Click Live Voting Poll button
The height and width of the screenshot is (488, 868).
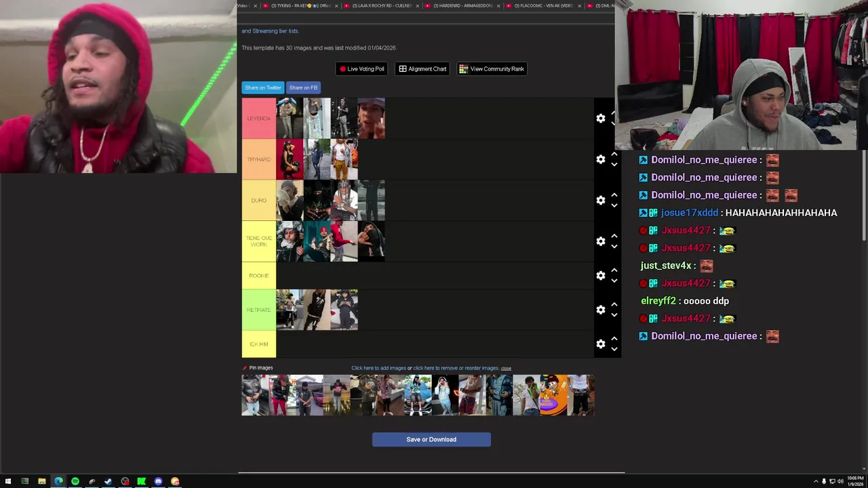pyautogui.click(x=361, y=69)
